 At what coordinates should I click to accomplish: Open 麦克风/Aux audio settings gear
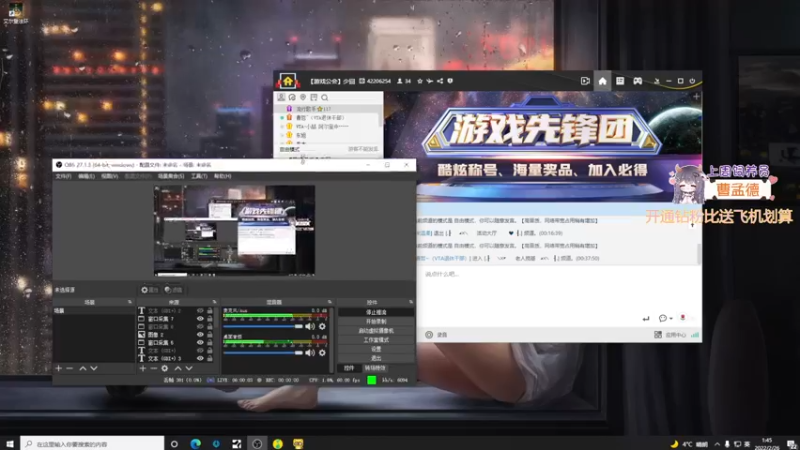(x=322, y=326)
